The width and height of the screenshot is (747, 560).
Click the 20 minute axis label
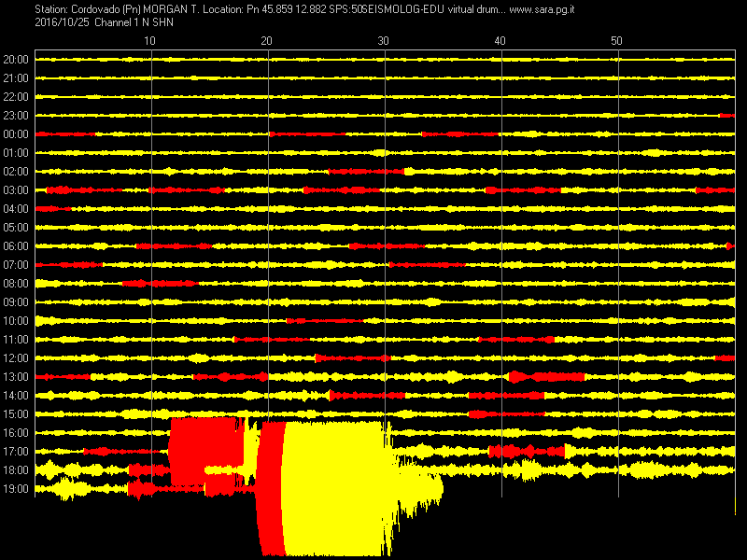coord(266,41)
